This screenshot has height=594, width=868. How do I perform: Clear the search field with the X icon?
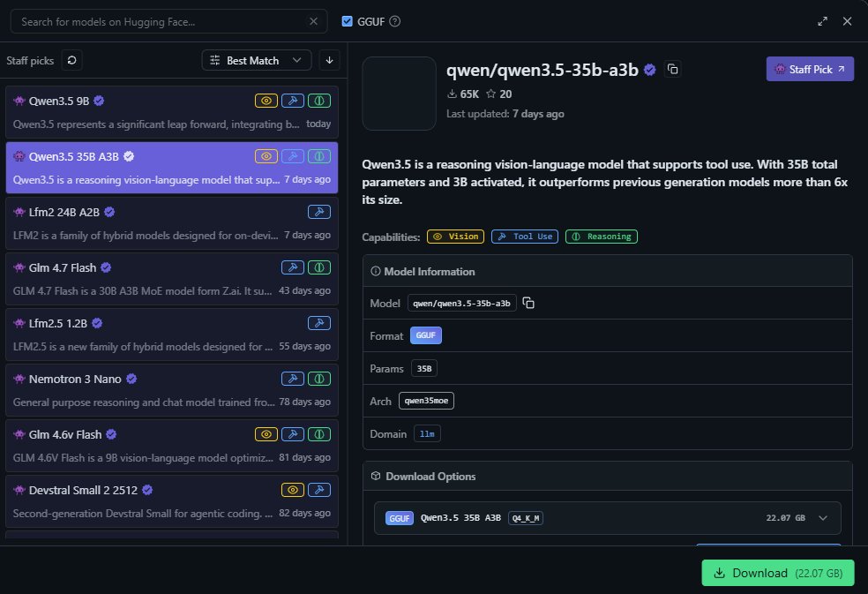[313, 21]
